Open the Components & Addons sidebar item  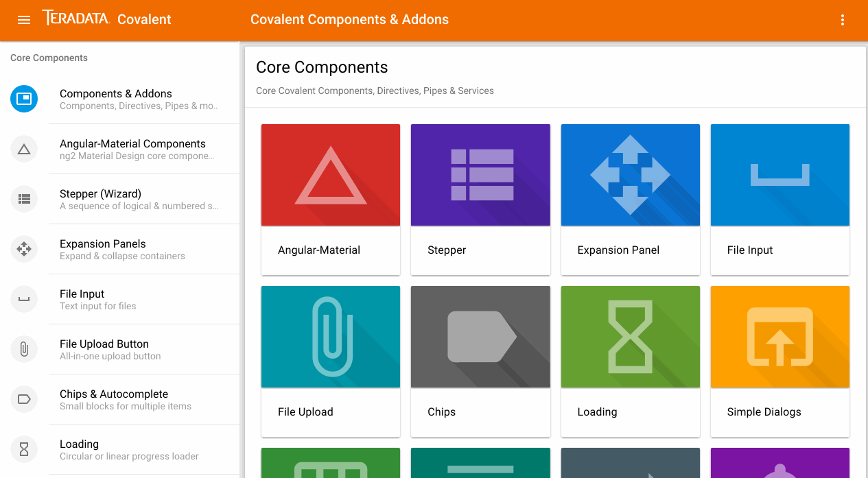click(120, 99)
